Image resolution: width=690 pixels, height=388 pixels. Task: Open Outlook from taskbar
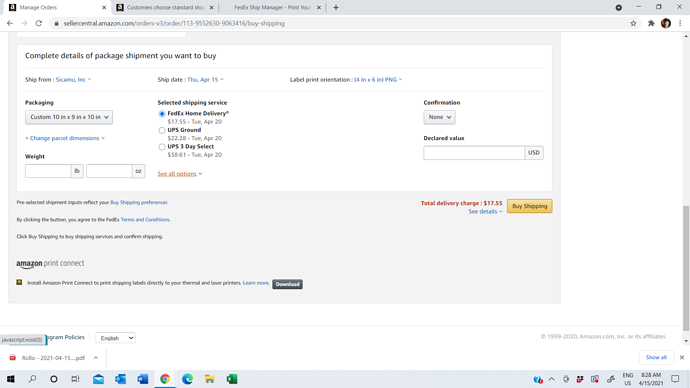(121, 379)
